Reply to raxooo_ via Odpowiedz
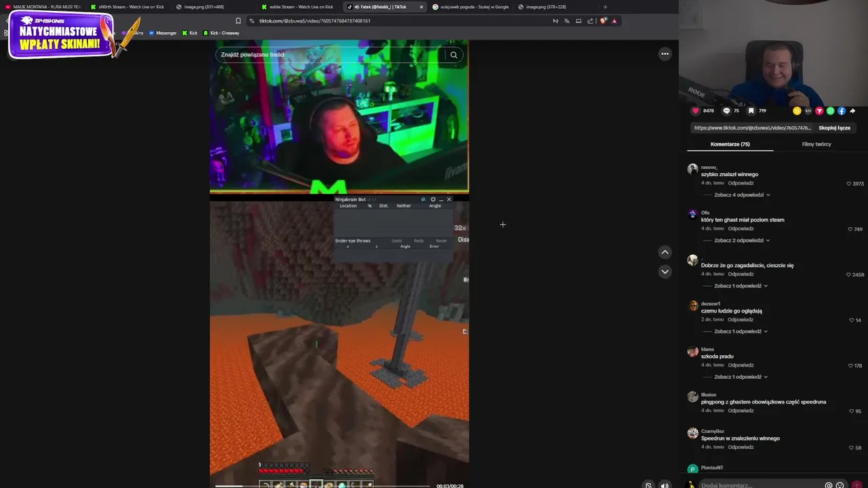The height and width of the screenshot is (488, 868). (741, 183)
